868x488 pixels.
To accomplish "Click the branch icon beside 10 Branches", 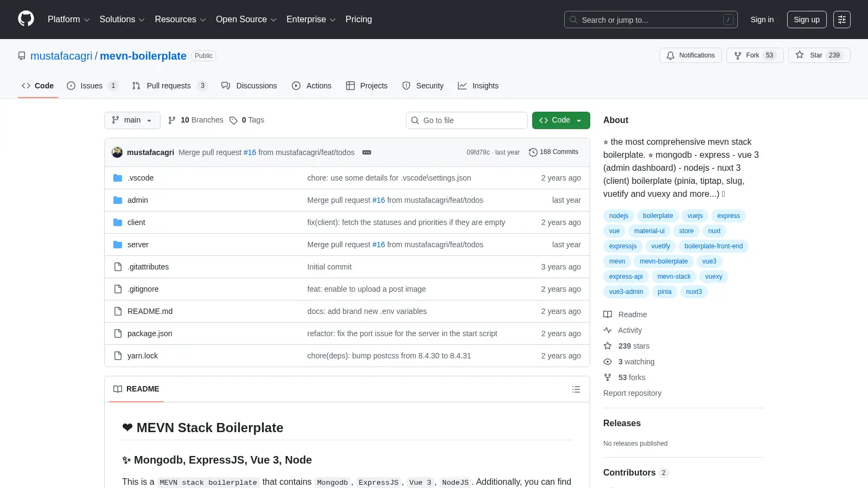I will (172, 120).
